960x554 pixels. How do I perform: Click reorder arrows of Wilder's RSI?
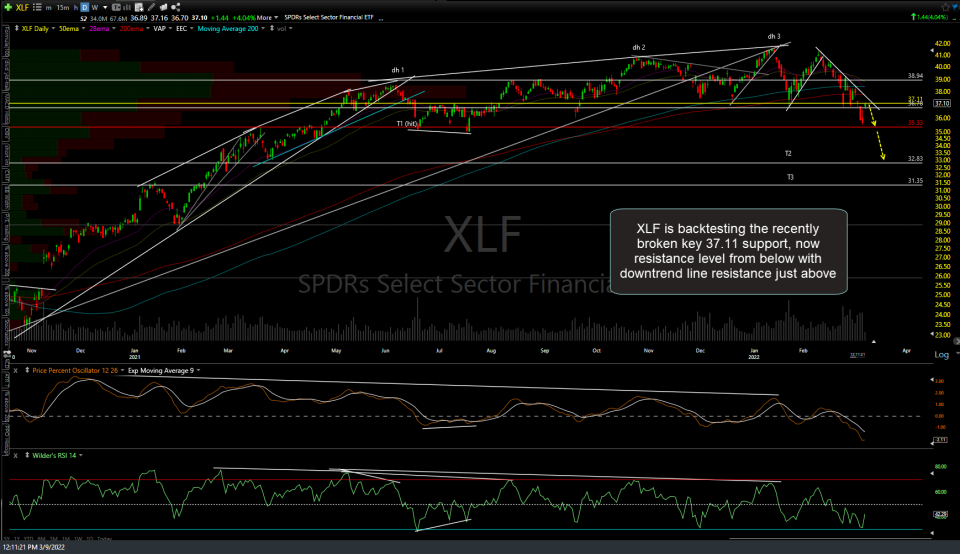click(x=27, y=455)
